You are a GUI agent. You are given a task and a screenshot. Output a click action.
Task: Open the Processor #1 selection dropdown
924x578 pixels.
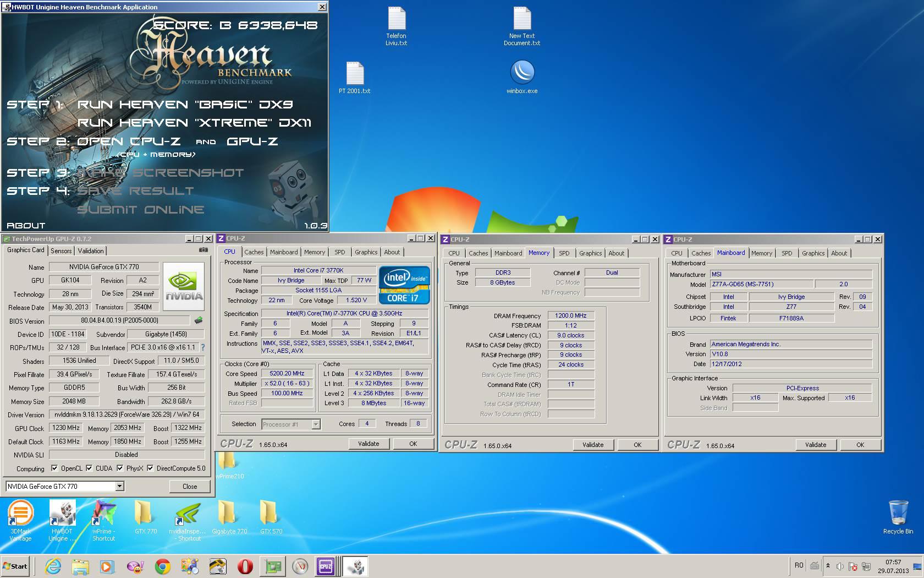coord(290,424)
